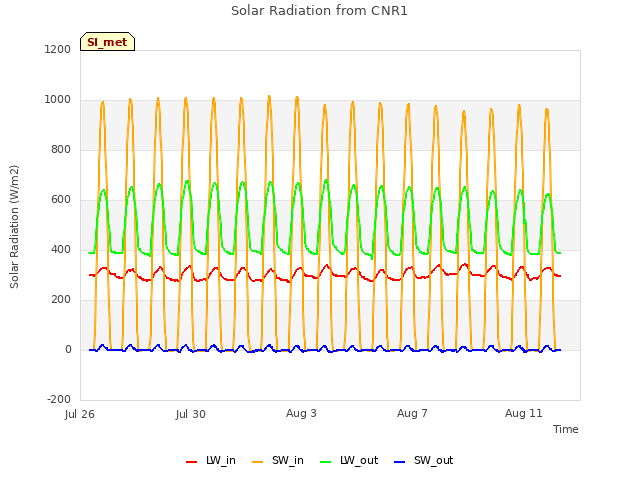Click the Solar Radiation (W/m2) axis title
Image resolution: width=640 pixels, height=480 pixels.
pos(14,227)
